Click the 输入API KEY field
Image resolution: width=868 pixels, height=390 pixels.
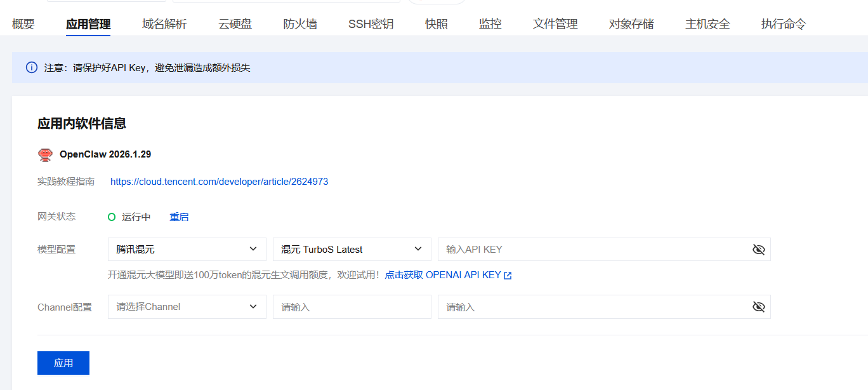[x=604, y=249]
